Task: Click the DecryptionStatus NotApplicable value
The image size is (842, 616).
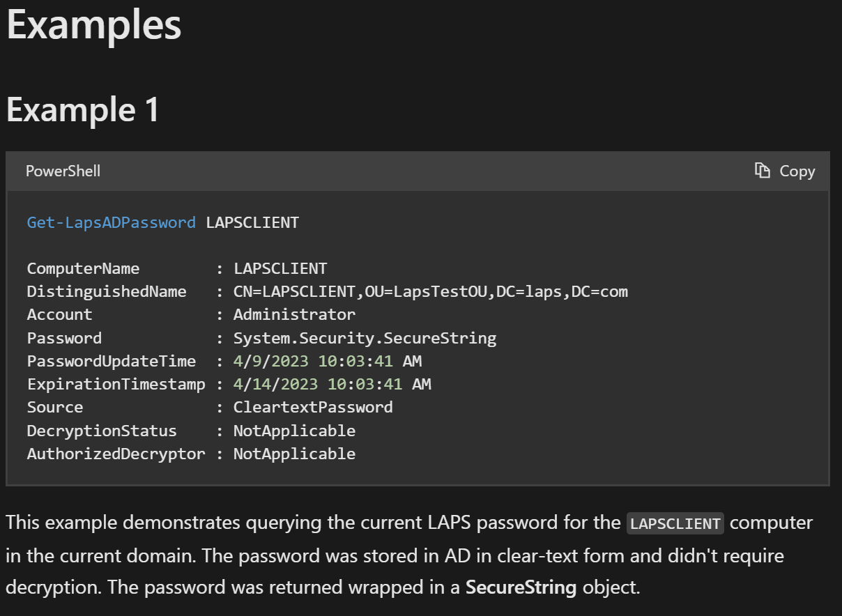Action: coord(294,431)
